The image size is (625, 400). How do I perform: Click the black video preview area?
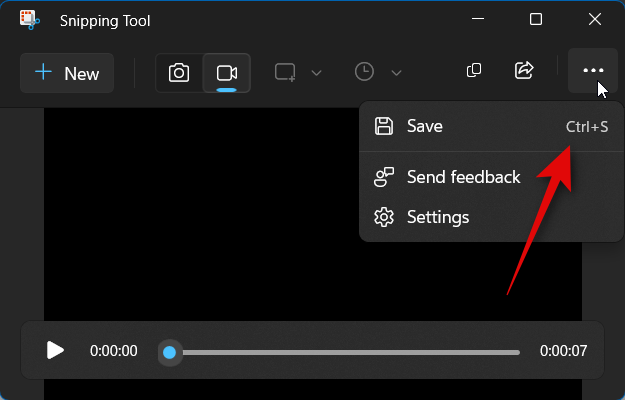pos(200,220)
